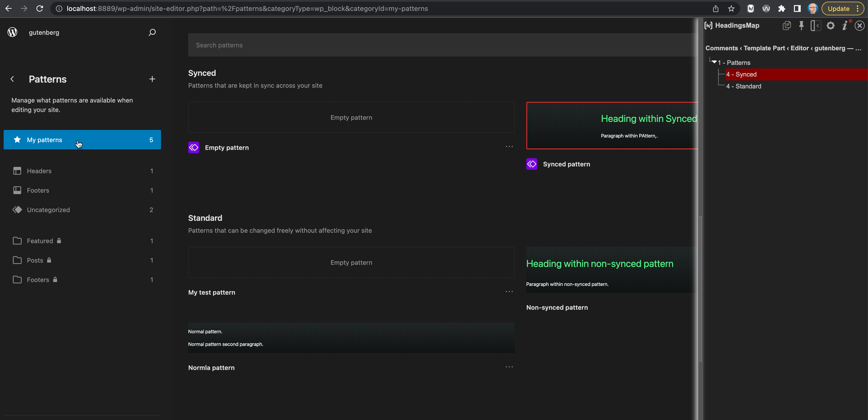Image resolution: width=868 pixels, height=420 pixels.
Task: Add a new pattern with the plus button
Action: (152, 79)
